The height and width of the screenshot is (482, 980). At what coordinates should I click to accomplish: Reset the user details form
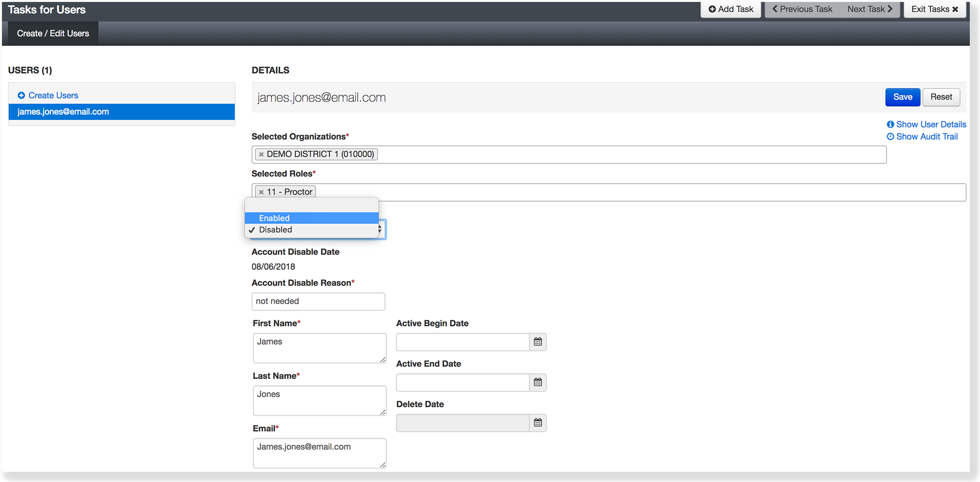pyautogui.click(x=941, y=97)
